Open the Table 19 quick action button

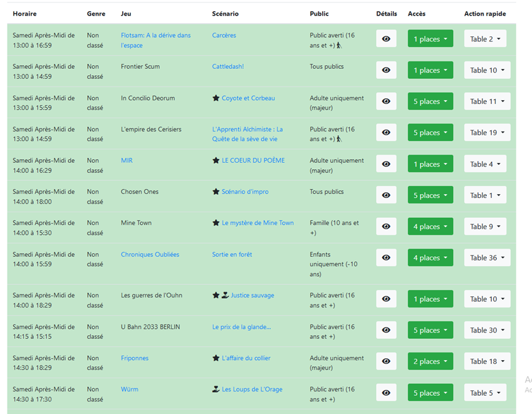click(487, 133)
